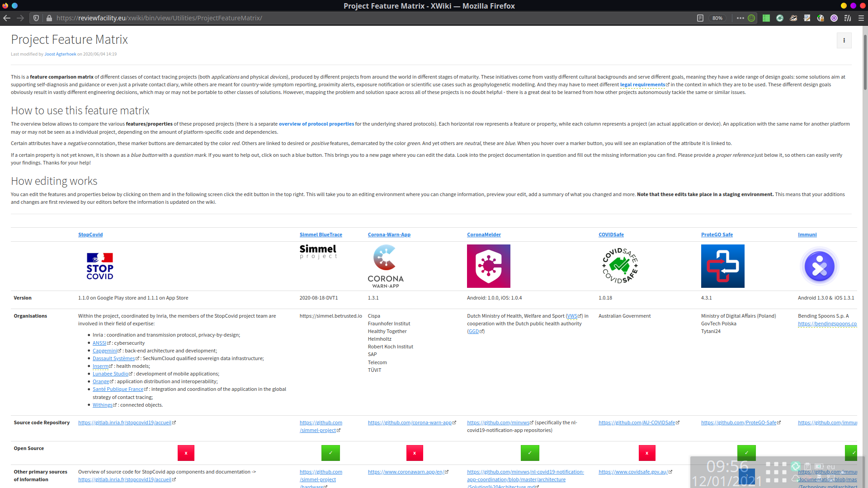Image resolution: width=868 pixels, height=488 pixels.
Task: Click the green smiley extension icon
Action: (x=751, y=18)
